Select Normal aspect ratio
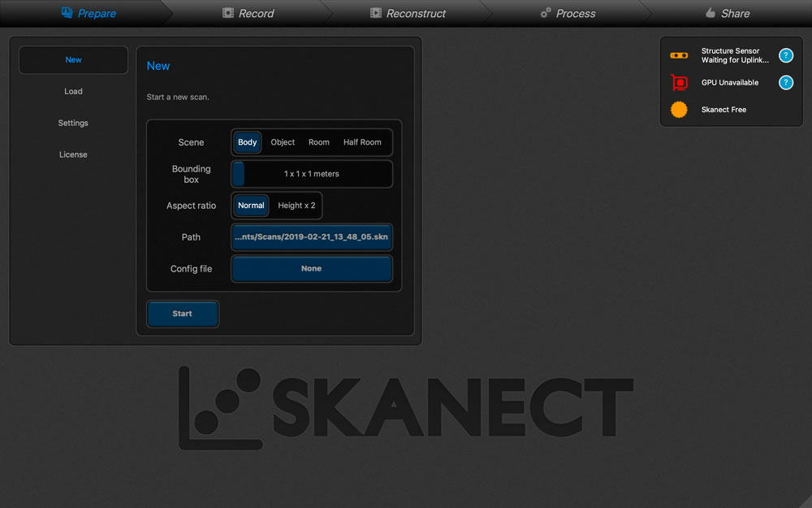Screen dimensions: 812x508 (x=251, y=206)
